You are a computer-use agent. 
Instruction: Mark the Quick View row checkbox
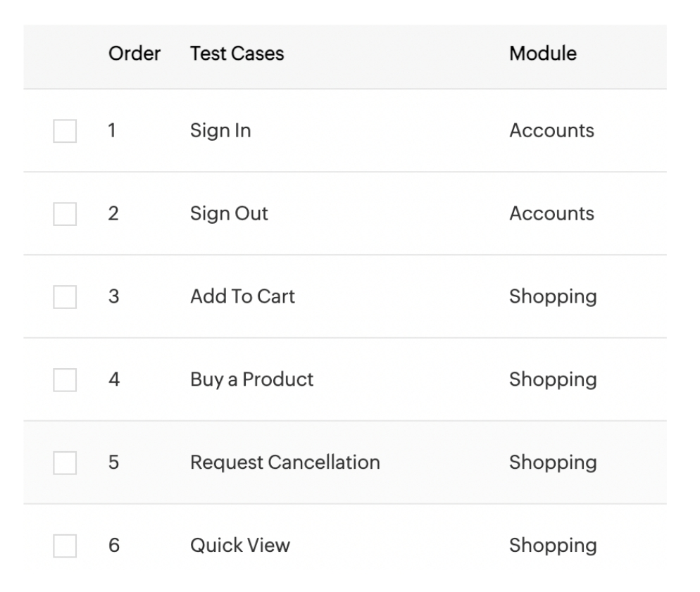click(x=65, y=546)
